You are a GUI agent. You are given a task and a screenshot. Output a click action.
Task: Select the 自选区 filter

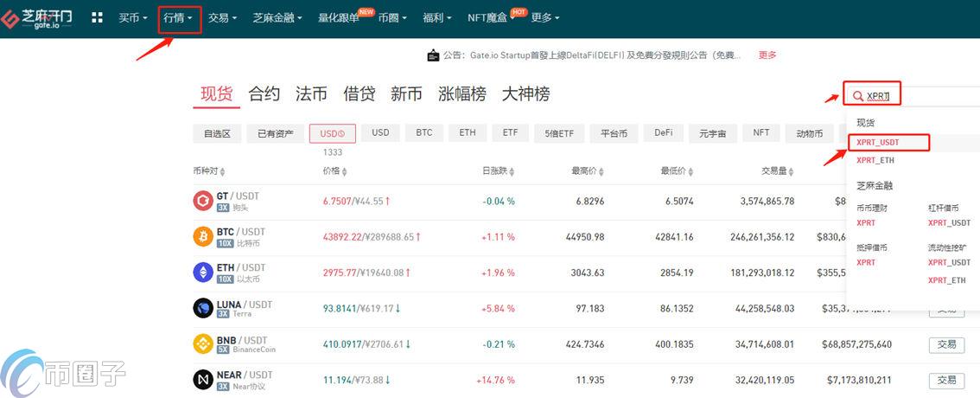pos(217,134)
